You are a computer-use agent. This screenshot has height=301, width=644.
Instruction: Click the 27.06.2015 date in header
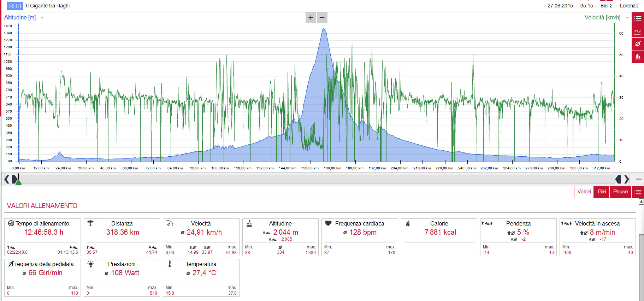[x=560, y=6]
